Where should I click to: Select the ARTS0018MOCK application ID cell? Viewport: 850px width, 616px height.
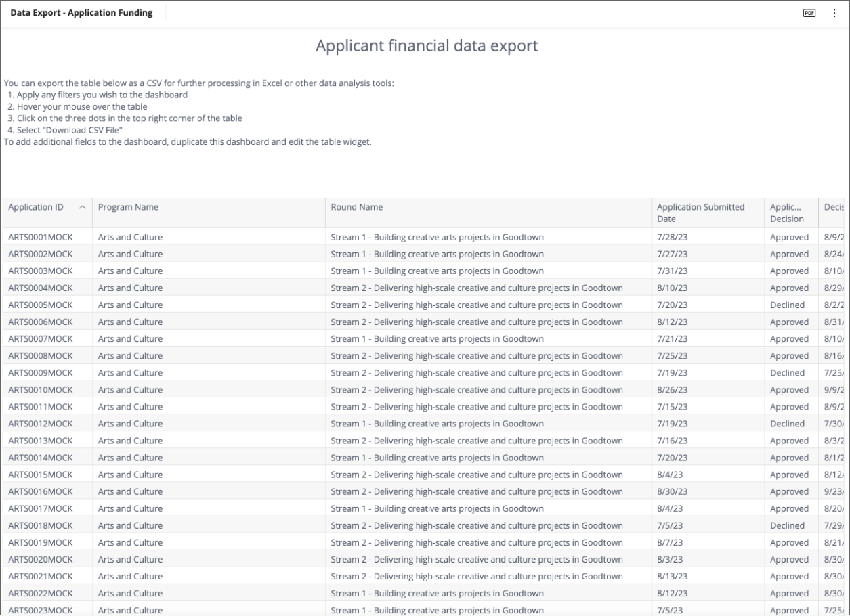pyautogui.click(x=47, y=525)
